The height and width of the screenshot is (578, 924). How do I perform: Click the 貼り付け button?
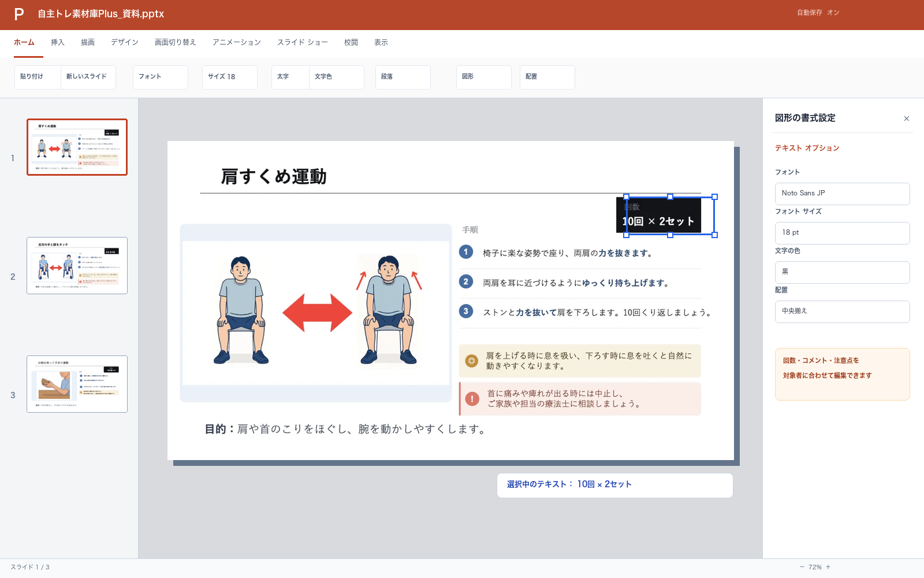38,77
